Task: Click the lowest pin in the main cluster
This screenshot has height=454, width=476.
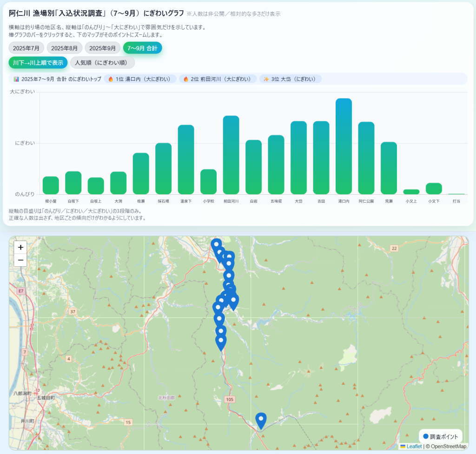Action: click(x=221, y=341)
